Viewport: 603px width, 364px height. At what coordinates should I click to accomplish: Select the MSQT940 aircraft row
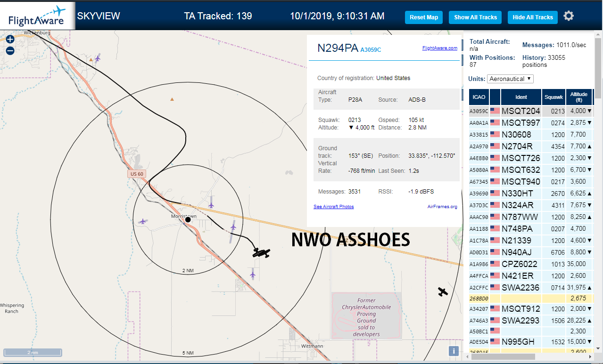(x=530, y=182)
